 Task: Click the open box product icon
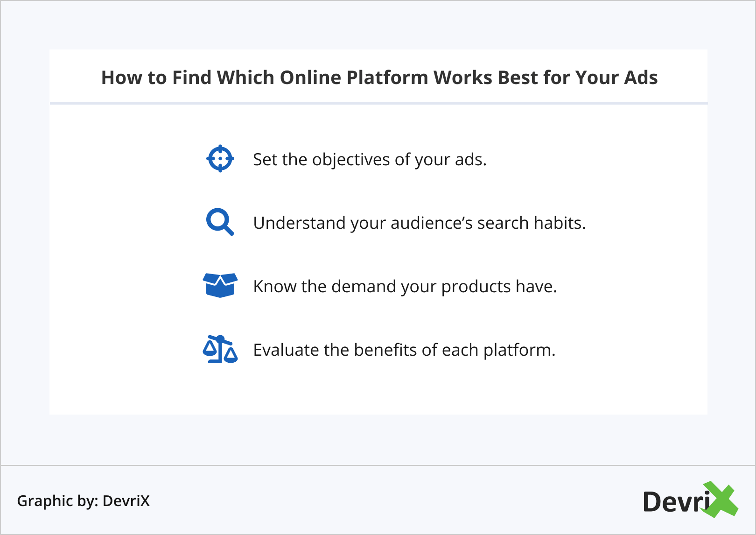pos(220,285)
